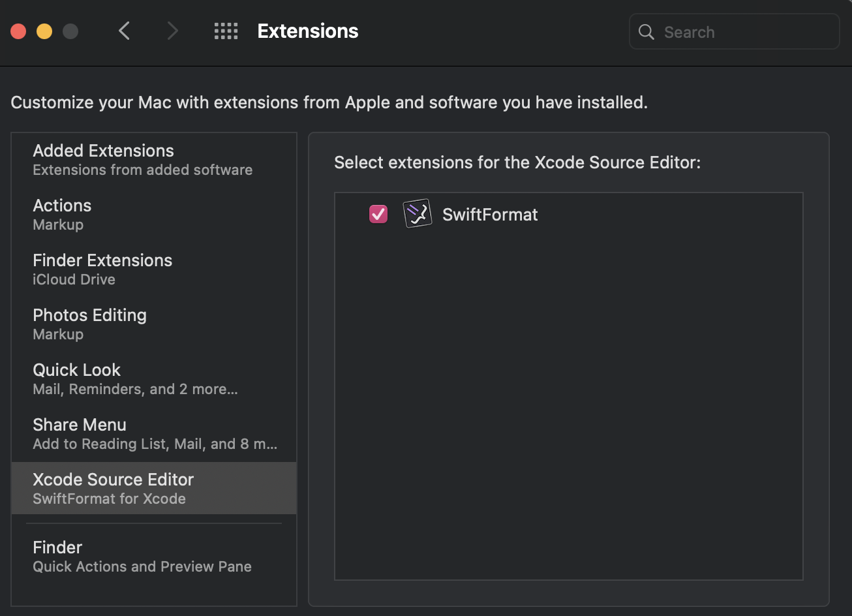This screenshot has height=616, width=852.
Task: Click empty area of extensions list
Action: point(568,405)
